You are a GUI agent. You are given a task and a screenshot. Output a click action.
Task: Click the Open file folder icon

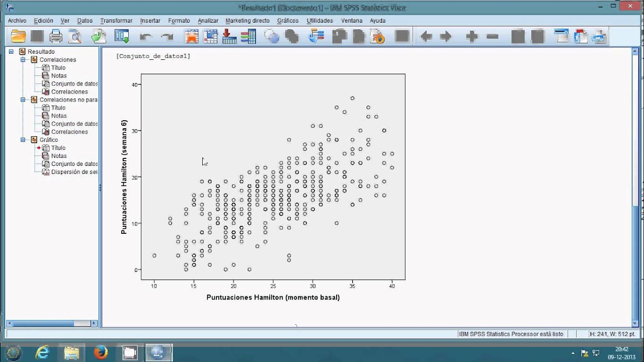click(19, 37)
